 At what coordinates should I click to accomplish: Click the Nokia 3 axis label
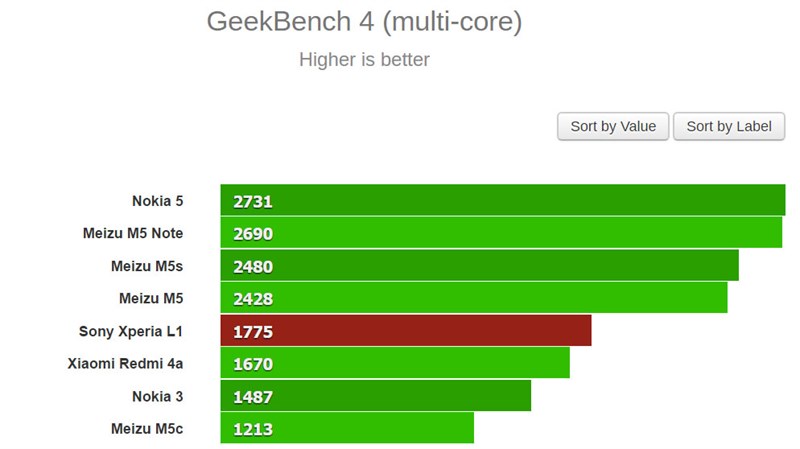(157, 396)
